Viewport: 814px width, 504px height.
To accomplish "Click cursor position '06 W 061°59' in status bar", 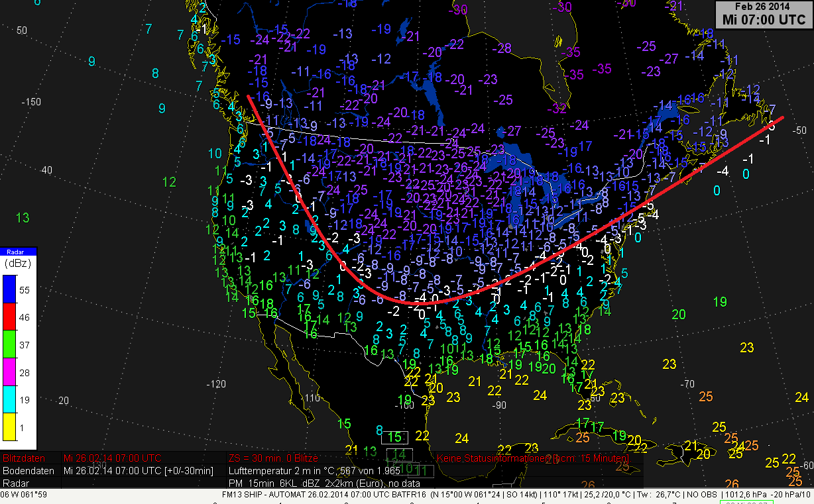I will pos(23,495).
